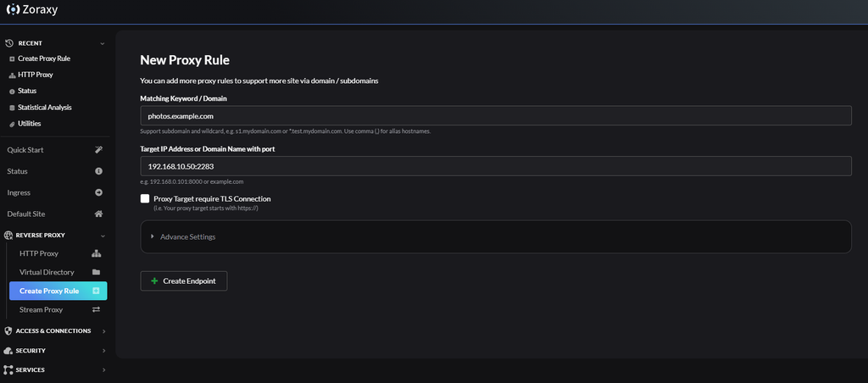Click the Virtual Directory folder icon

tap(96, 272)
